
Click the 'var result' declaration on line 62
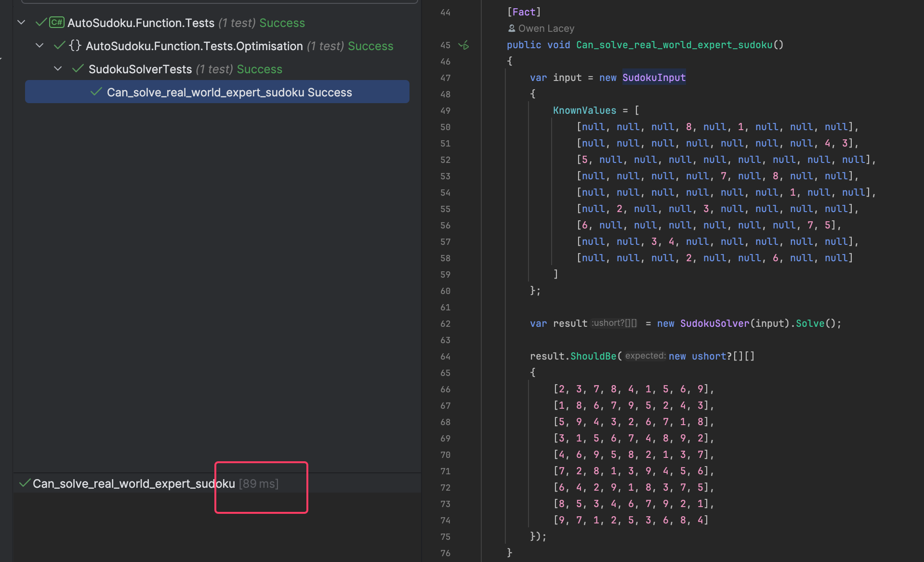[x=558, y=323]
